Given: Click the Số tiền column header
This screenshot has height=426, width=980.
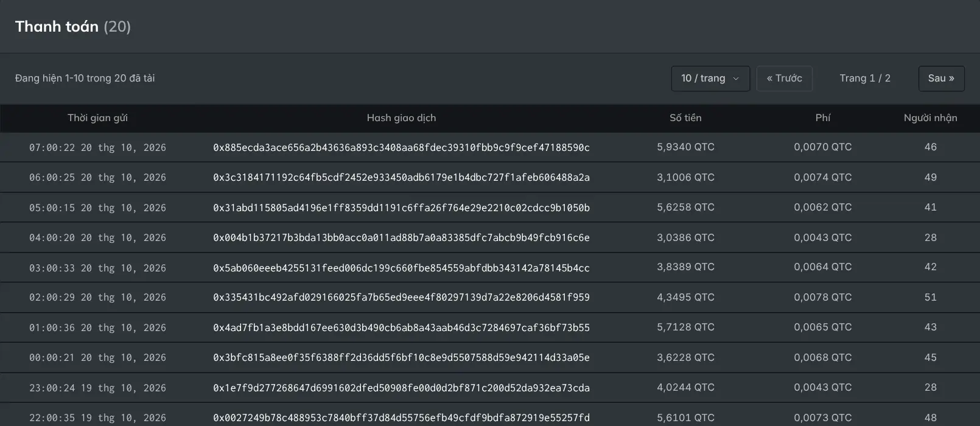Looking at the screenshot, I should [685, 118].
